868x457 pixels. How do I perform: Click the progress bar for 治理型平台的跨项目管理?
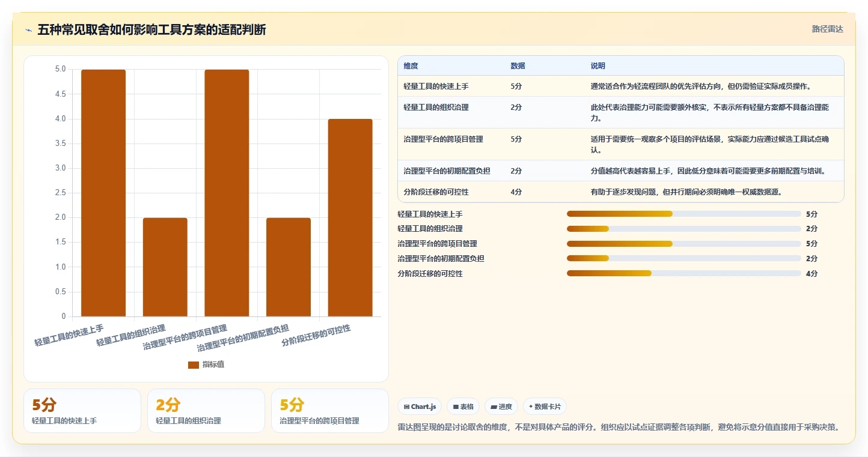click(684, 244)
